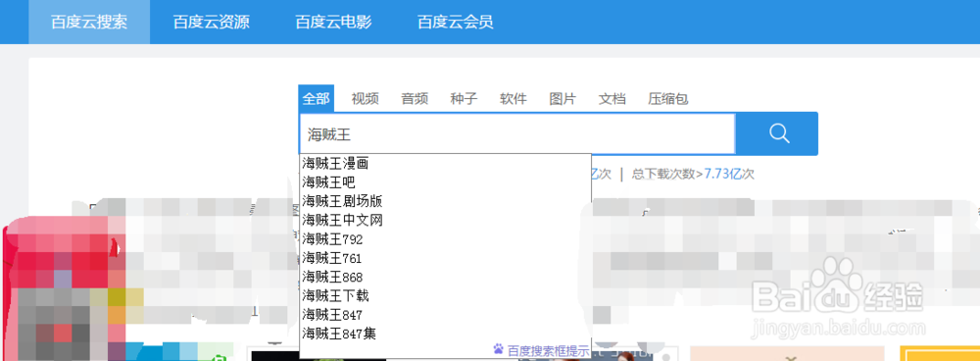Choose suggestion 海贼王吧
The width and height of the screenshot is (980, 361).
tap(445, 182)
